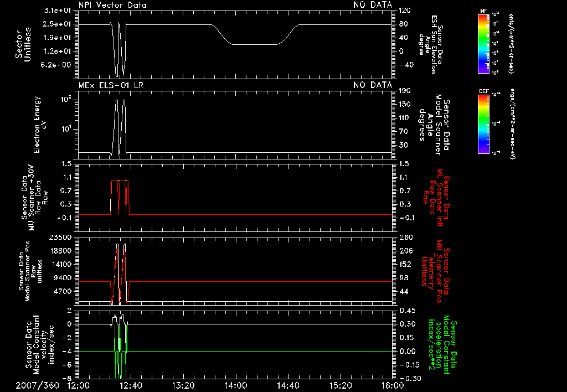
Task: Click the 120 right-axis tick label
Action: pos(405,11)
